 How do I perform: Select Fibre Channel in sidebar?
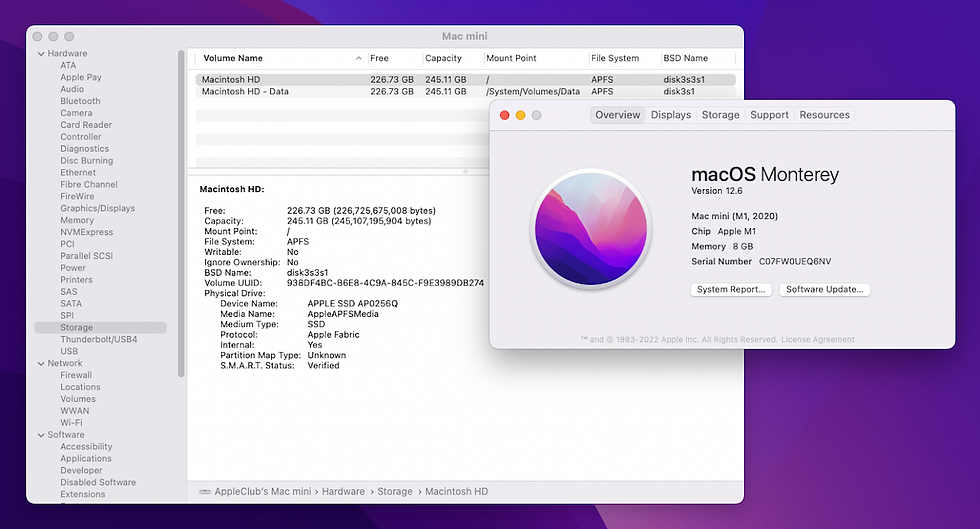[x=89, y=184]
